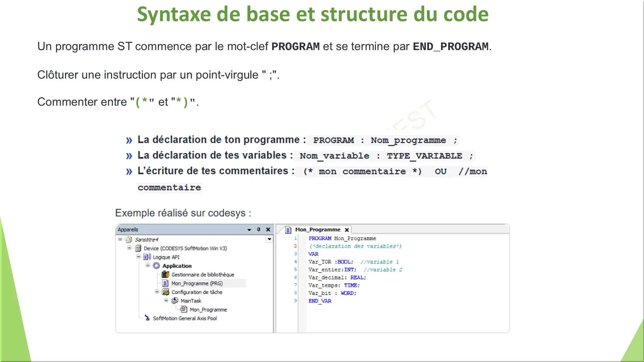Image resolution: width=644 pixels, height=362 pixels.
Task: Click the Gestionnaire de bibliothèque books icon
Action: point(165,275)
